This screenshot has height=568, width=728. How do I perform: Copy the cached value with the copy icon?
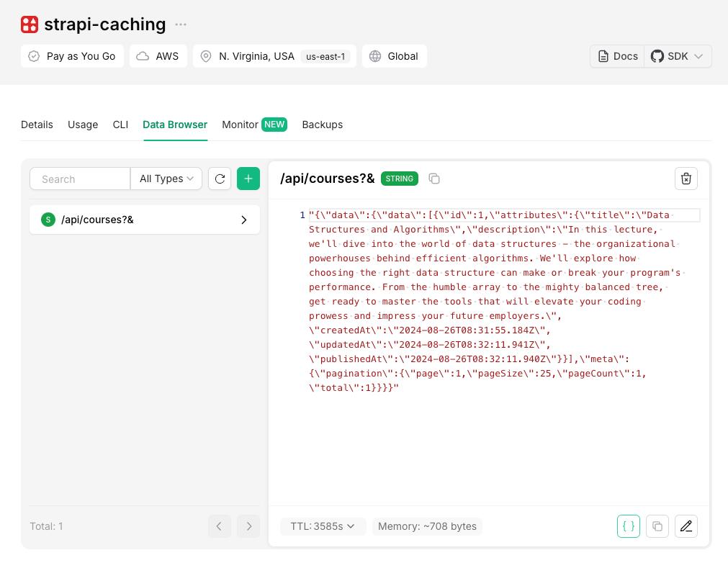pos(657,526)
